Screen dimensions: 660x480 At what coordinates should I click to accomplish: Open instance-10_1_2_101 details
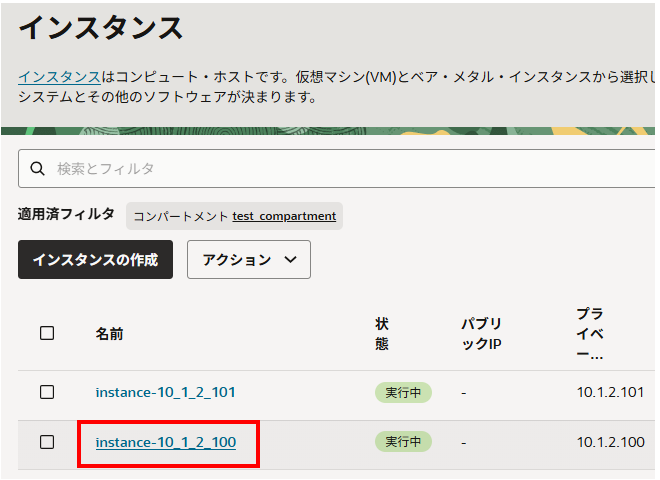point(165,392)
